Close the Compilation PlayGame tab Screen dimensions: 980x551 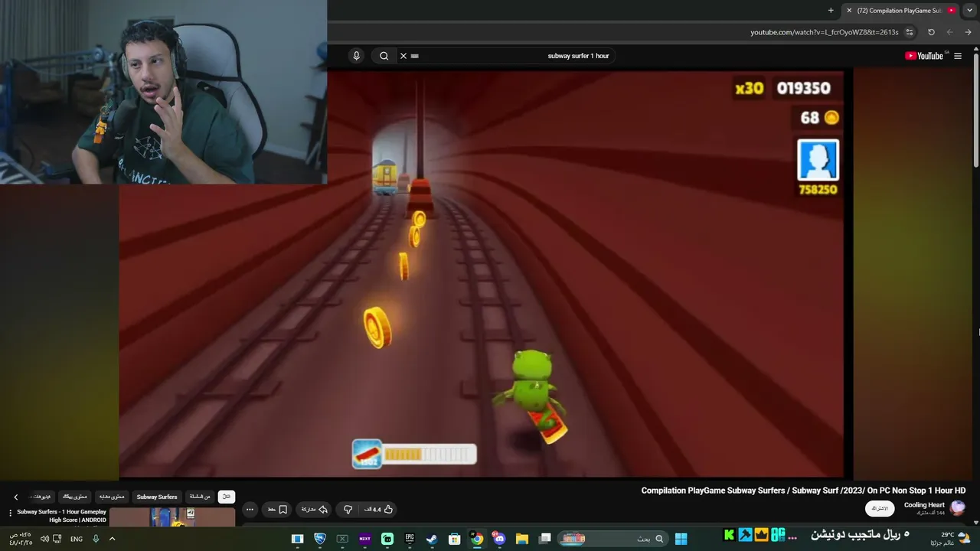tap(849, 11)
